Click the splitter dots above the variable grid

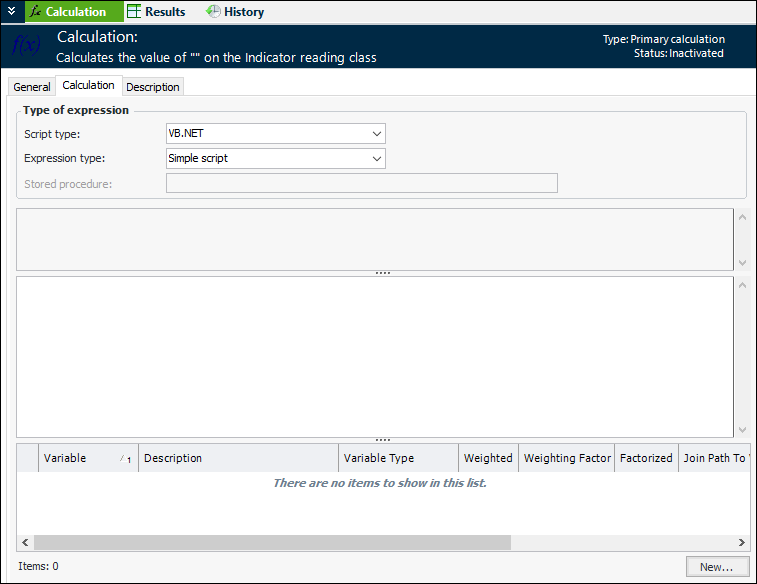(x=382, y=440)
